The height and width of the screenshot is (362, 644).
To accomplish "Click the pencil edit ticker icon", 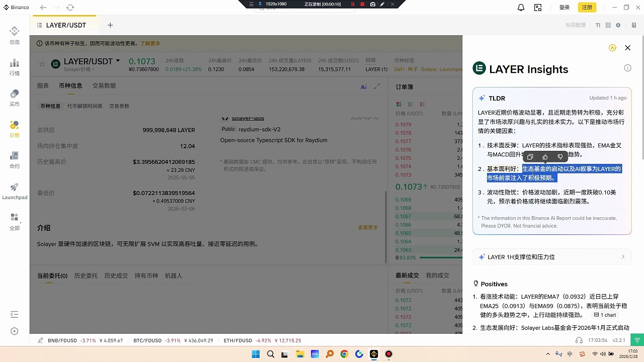I will 40,340.
